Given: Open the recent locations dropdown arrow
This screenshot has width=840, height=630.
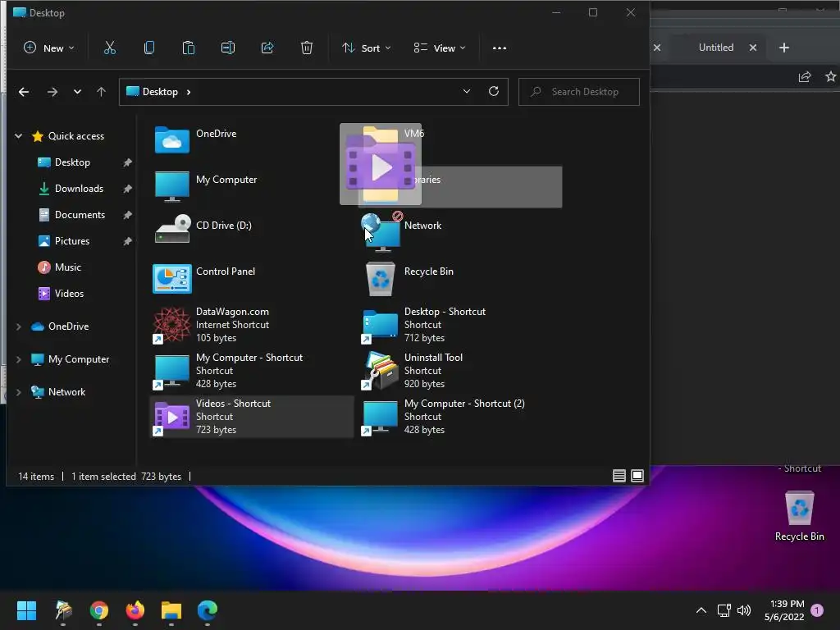Looking at the screenshot, I should (x=78, y=92).
